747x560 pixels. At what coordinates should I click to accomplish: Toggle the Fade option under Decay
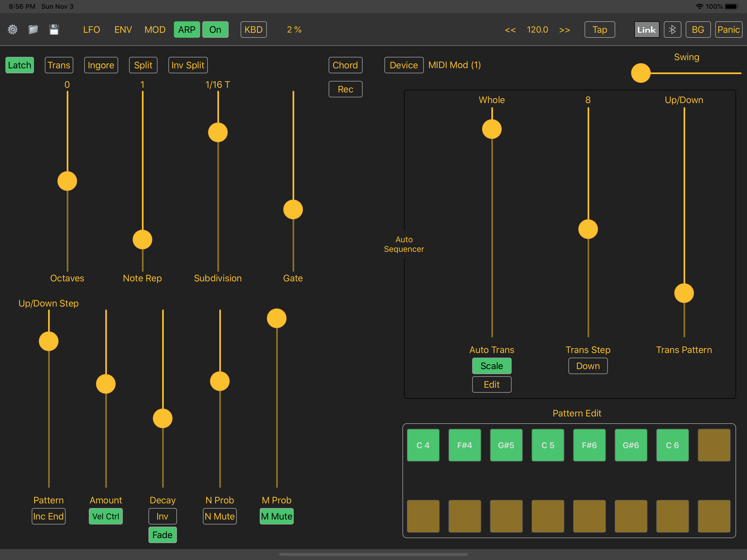162,535
